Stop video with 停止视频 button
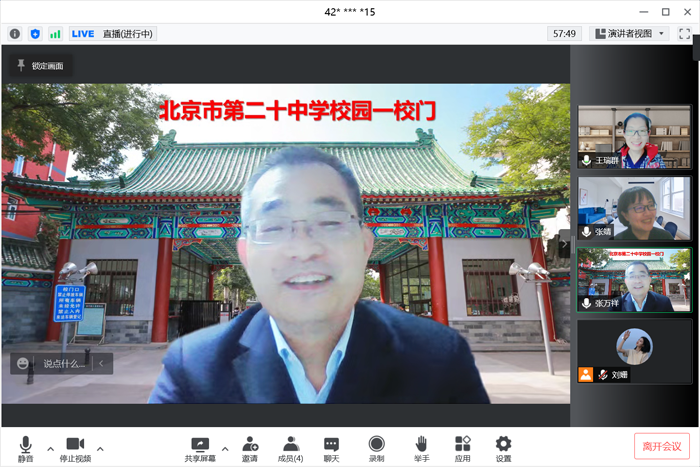Screen dimensions: 700x467 pyautogui.click(x=75, y=449)
